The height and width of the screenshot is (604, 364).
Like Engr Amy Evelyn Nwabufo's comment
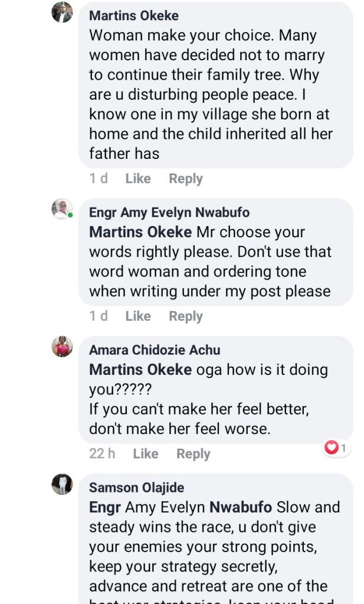[x=138, y=316]
